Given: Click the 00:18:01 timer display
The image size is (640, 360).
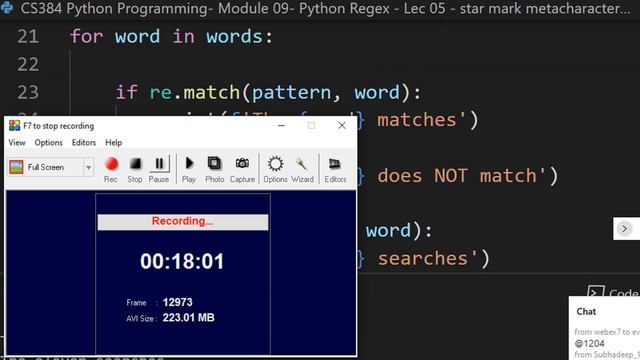Looking at the screenshot, I should point(182,261).
